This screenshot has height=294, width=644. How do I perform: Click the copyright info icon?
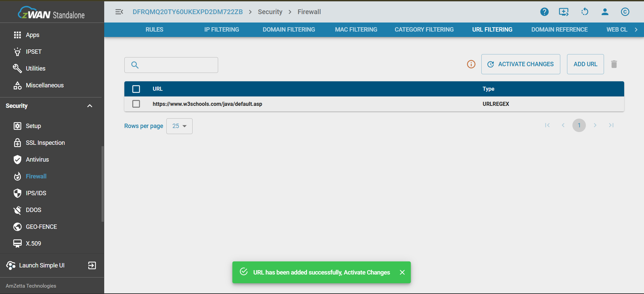625,12
